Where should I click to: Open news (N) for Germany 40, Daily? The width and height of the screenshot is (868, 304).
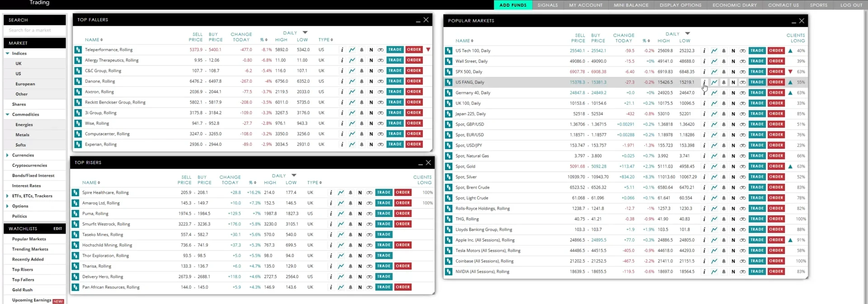(x=733, y=93)
